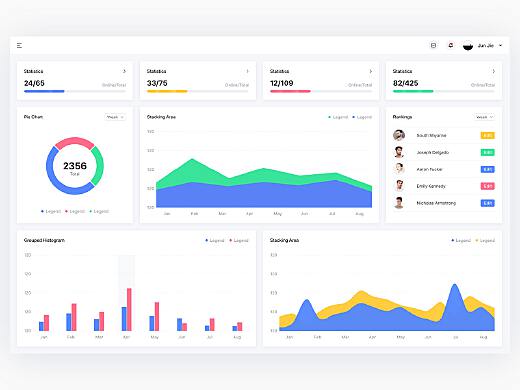The width and height of the screenshot is (520, 390).
Task: Open the Rankings week dropdown
Action: (x=484, y=117)
